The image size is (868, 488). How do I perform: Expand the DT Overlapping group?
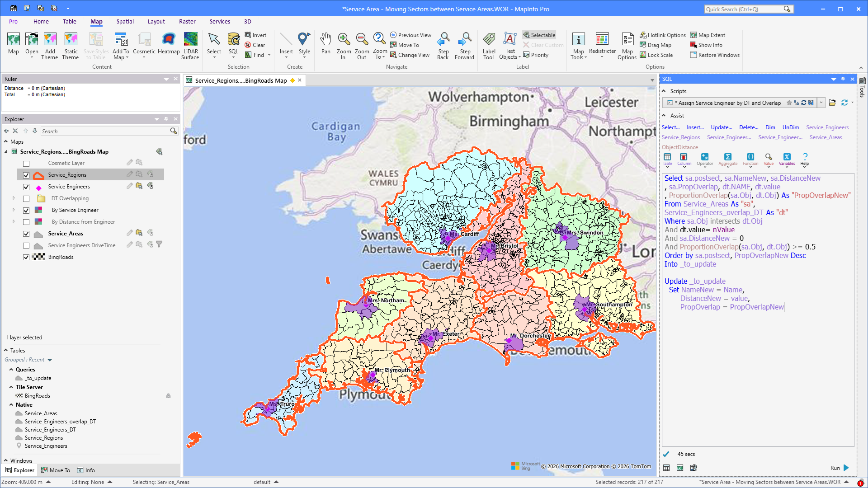[x=14, y=198]
